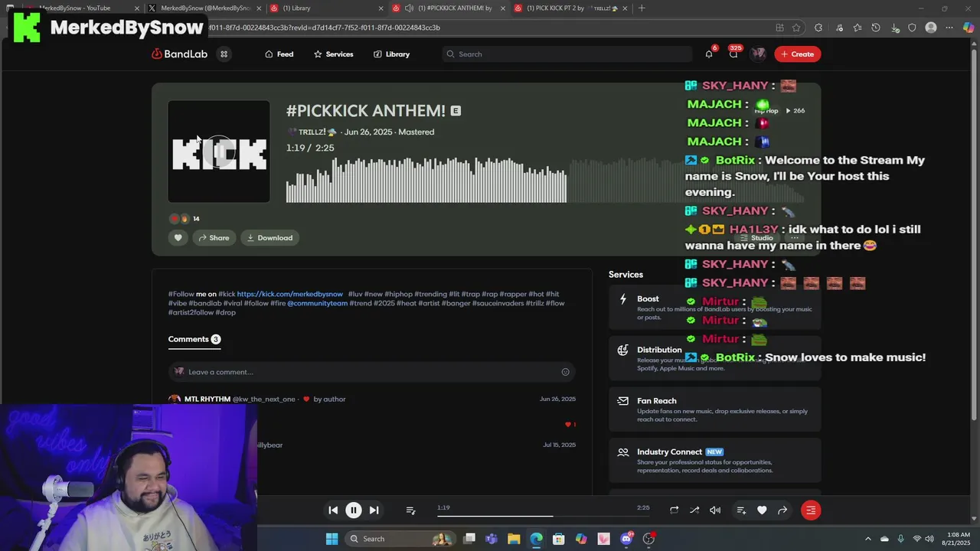
Task: Open MTL RHYTHM commenter profile
Action: (x=207, y=399)
